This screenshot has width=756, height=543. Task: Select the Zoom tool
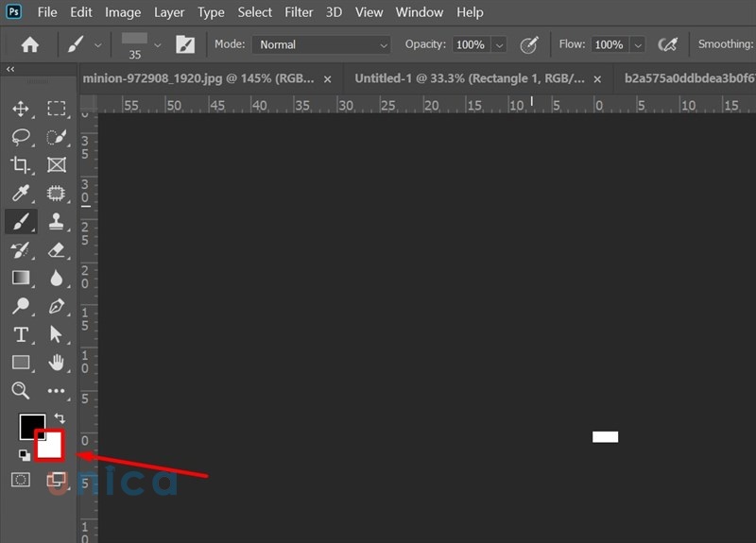point(21,390)
